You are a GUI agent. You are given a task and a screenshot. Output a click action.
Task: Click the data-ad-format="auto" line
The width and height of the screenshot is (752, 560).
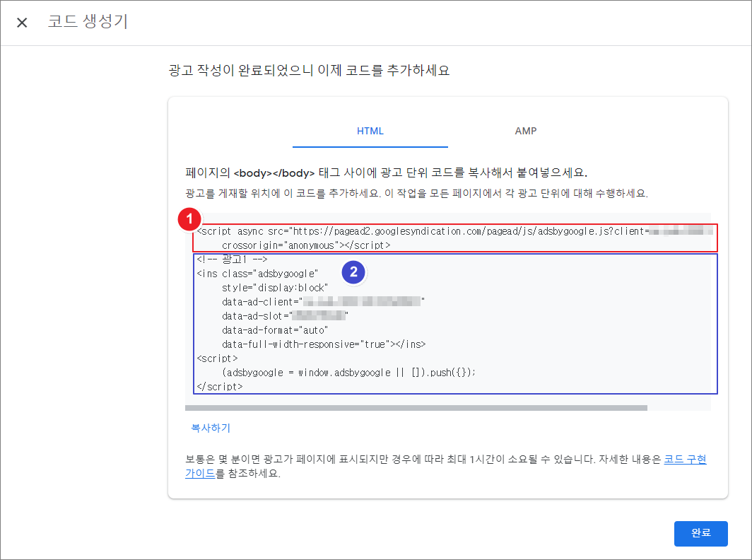pyautogui.click(x=275, y=330)
